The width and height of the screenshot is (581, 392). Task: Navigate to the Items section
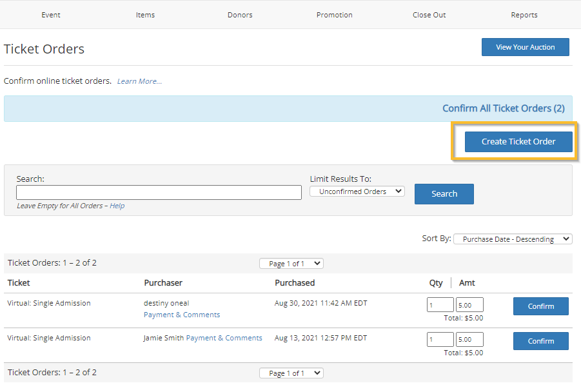145,14
